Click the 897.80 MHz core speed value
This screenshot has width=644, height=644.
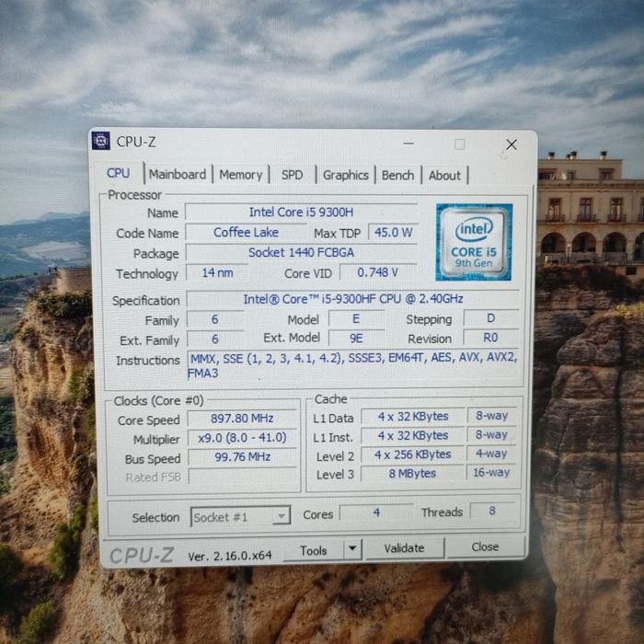pyautogui.click(x=242, y=418)
